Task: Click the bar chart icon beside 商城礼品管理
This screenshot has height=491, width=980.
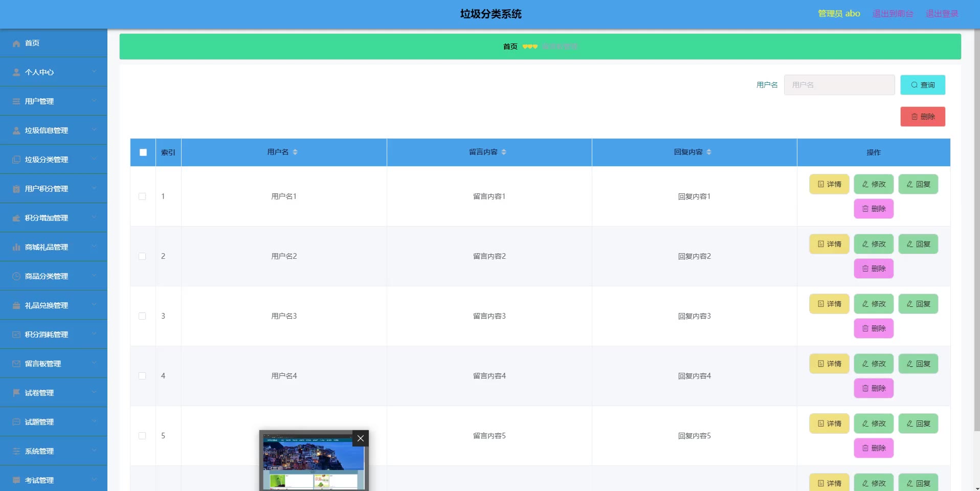Action: (16, 248)
